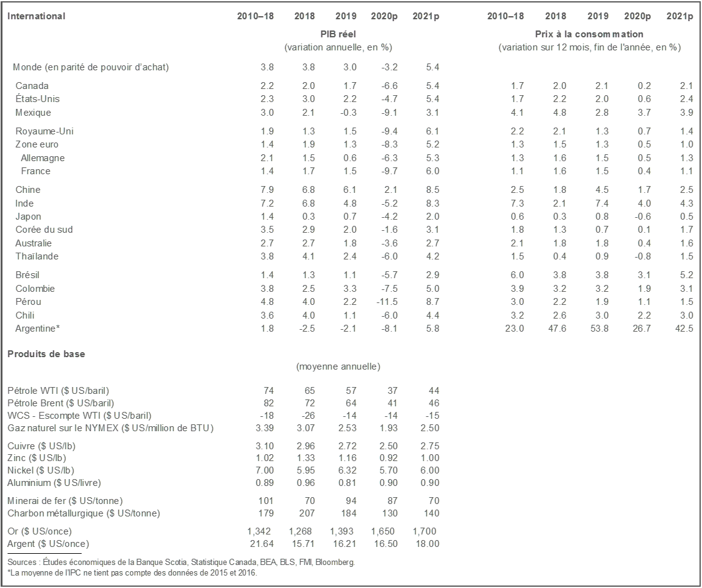Viewport: 702px width, 588px height.
Task: Select the 'Argentine*' row label
Action: coord(37,329)
